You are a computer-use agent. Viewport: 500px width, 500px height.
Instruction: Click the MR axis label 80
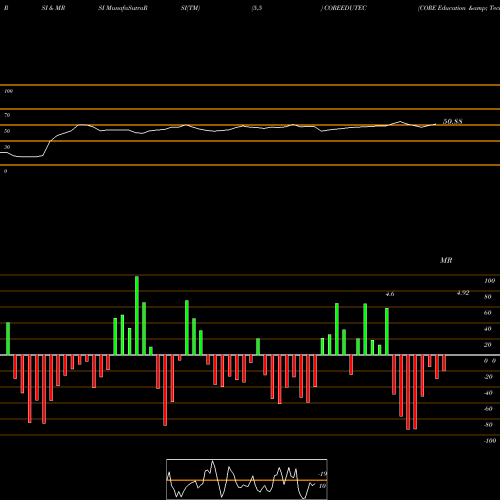click(488, 297)
